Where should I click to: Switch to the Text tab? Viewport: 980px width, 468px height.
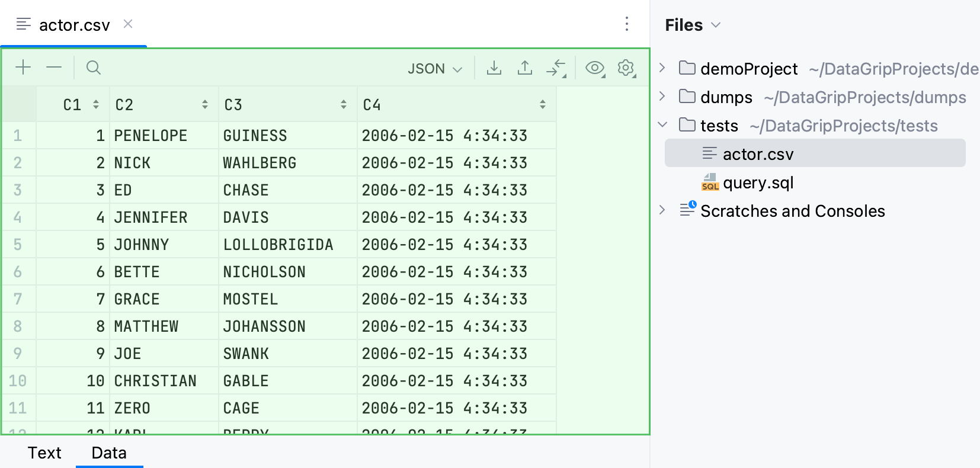point(44,453)
